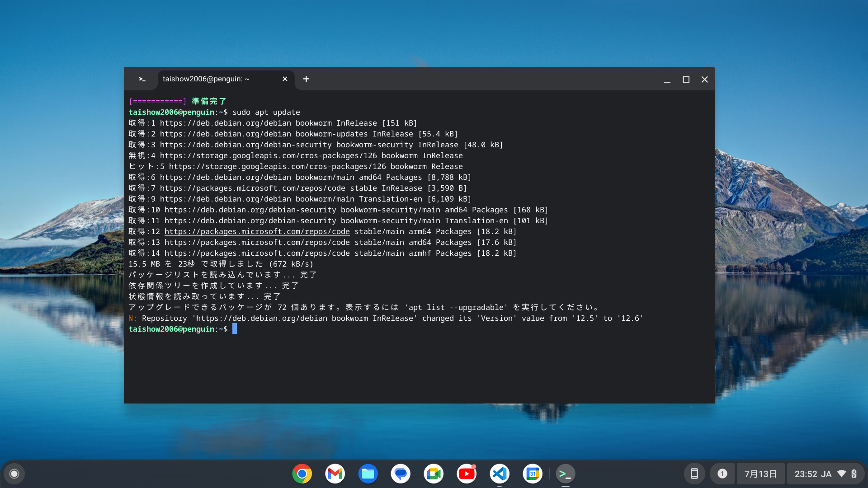The height and width of the screenshot is (488, 868).
Task: Click the 'apt list --upgradable' text
Action: pyautogui.click(x=456, y=307)
